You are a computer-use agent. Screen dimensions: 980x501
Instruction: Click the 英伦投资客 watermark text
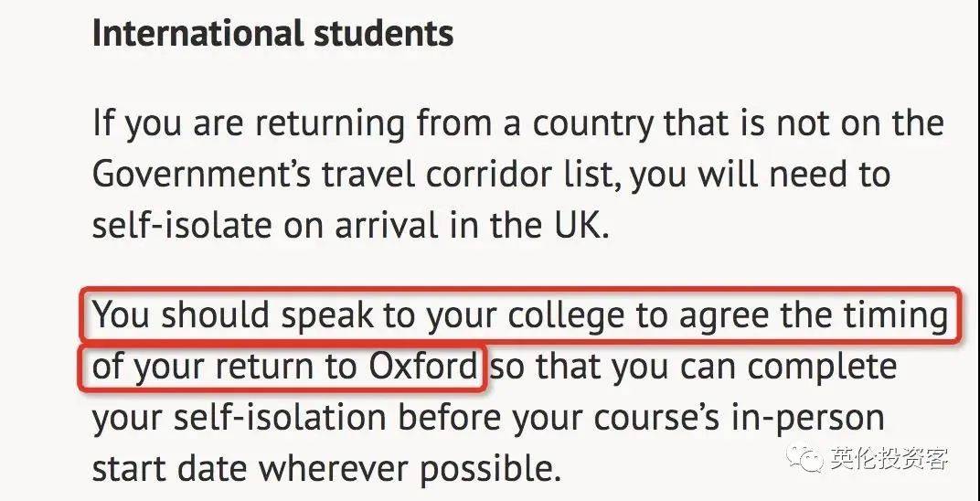[x=889, y=459]
